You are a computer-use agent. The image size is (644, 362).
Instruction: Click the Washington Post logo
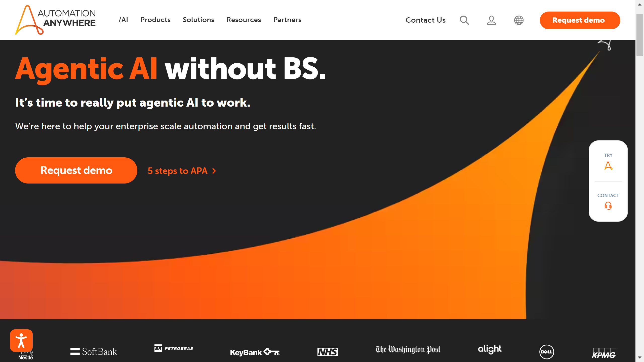coord(408,350)
